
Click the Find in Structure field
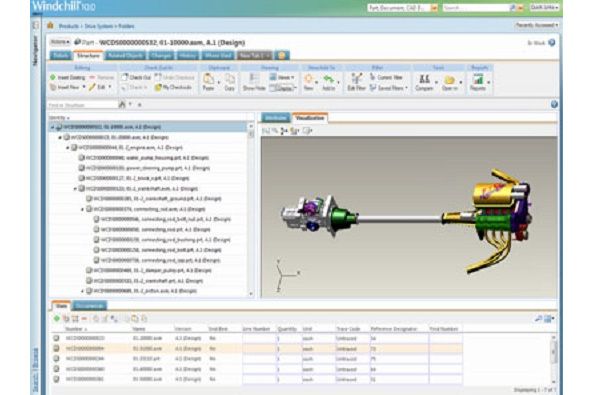click(83, 105)
